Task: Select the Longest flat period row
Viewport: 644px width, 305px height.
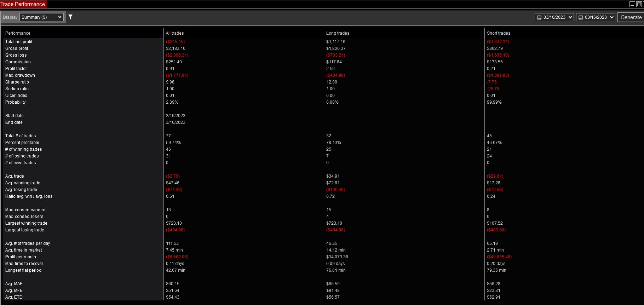Action: (x=23, y=270)
